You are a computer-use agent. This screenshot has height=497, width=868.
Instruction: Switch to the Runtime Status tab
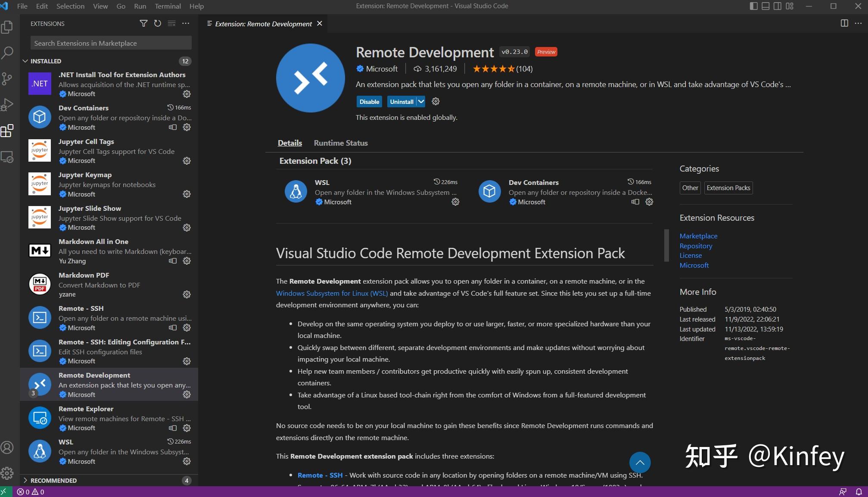pos(340,143)
